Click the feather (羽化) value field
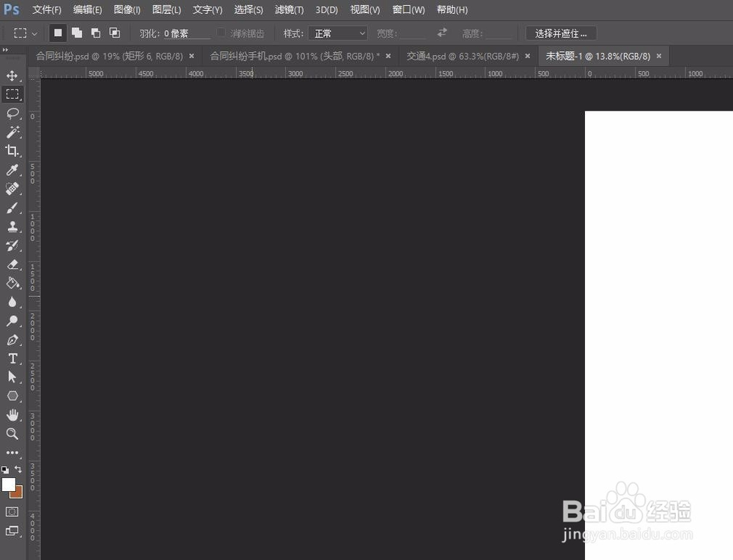Viewport: 733px width, 560px height. (186, 33)
